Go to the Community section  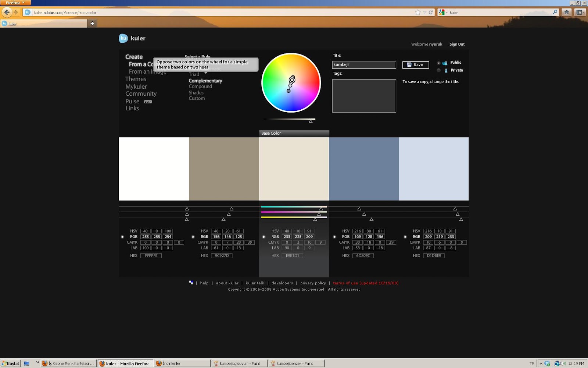141,93
